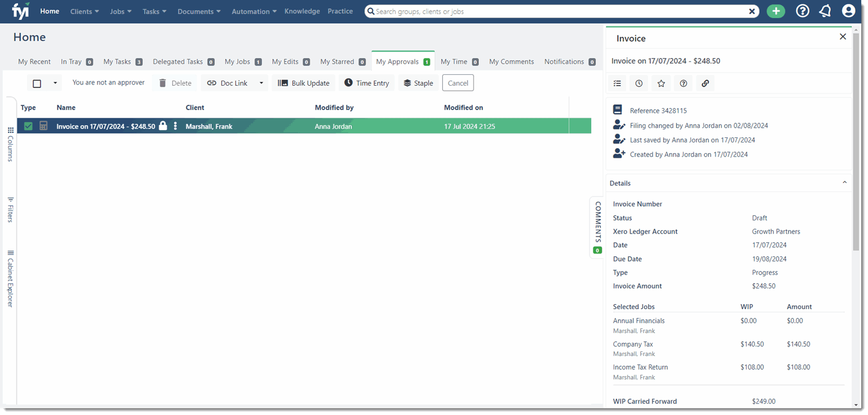The image size is (868, 415).
Task: Click the history clock icon in Invoice panel
Action: [639, 83]
